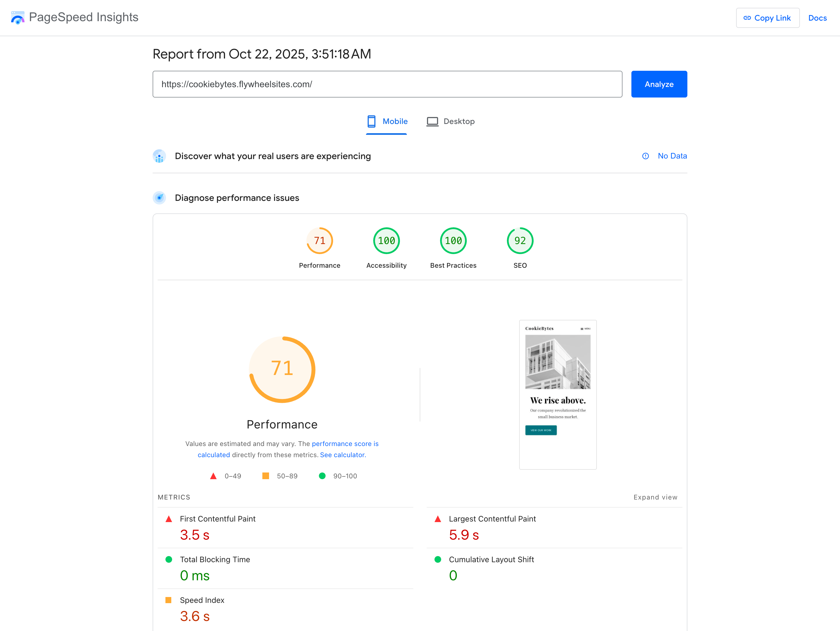This screenshot has width=840, height=631.
Task: Click the Diagnose performance issues compass icon
Action: (x=160, y=198)
